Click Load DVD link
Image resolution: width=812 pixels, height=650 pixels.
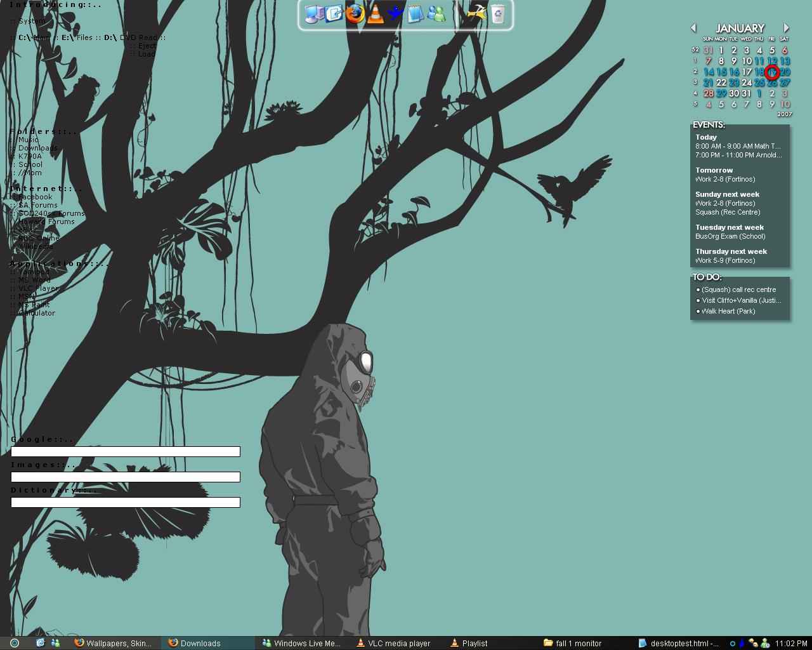pos(147,54)
